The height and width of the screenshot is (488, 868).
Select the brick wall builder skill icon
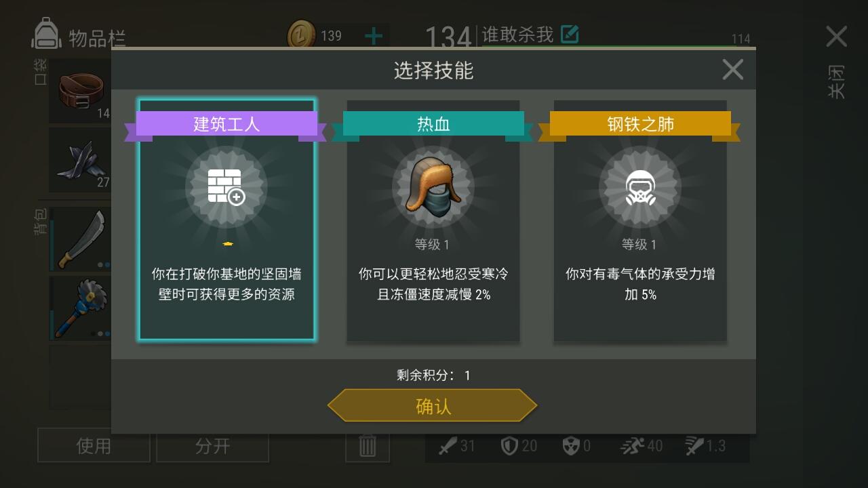coord(226,187)
